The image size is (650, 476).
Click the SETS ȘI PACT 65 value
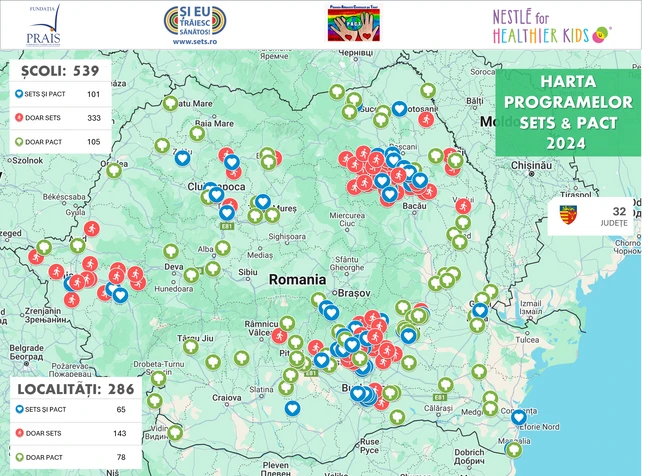[x=121, y=409]
